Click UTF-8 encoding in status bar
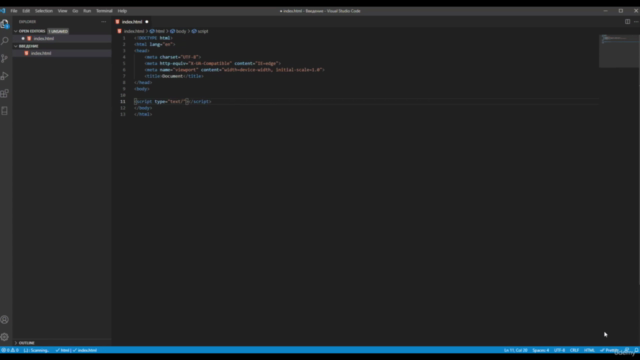The width and height of the screenshot is (640, 360). click(x=560, y=350)
